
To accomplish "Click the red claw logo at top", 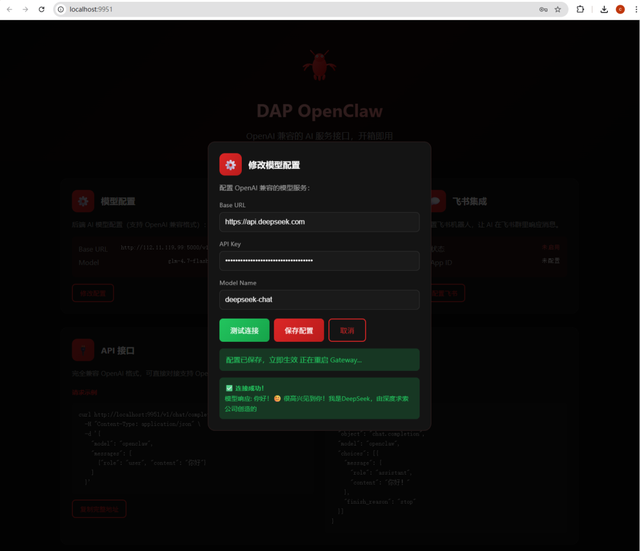I will tap(320, 65).
